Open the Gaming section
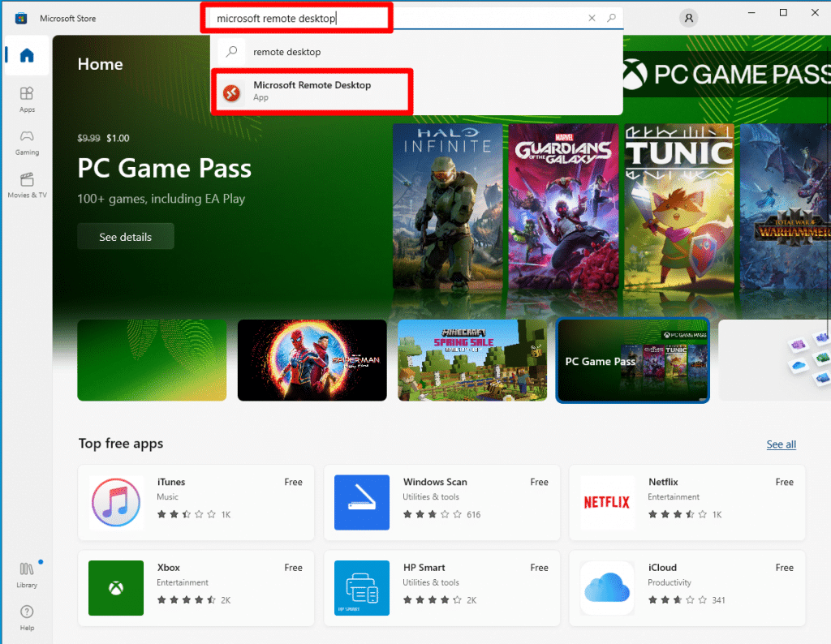The height and width of the screenshot is (644, 831). 27,142
